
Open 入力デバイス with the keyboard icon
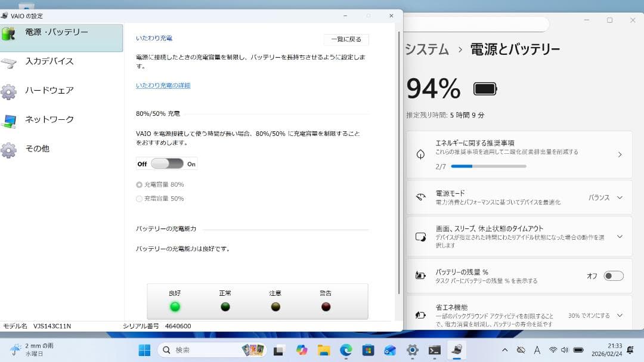(10, 62)
